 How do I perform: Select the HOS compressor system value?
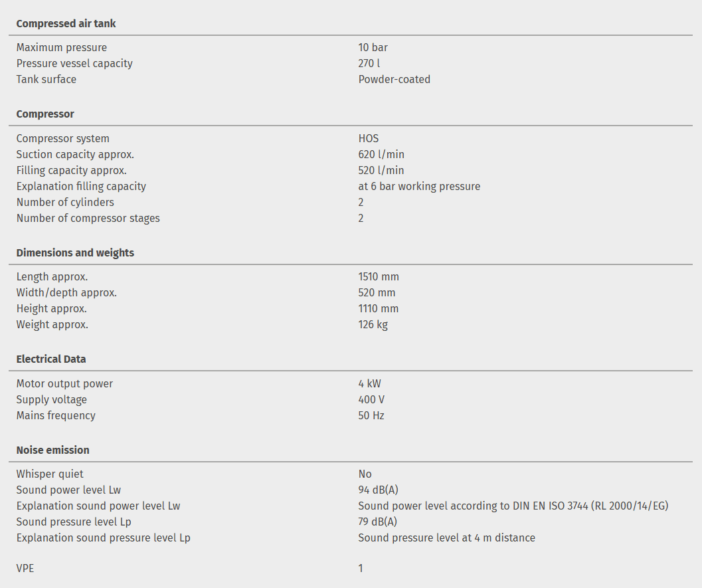click(368, 138)
